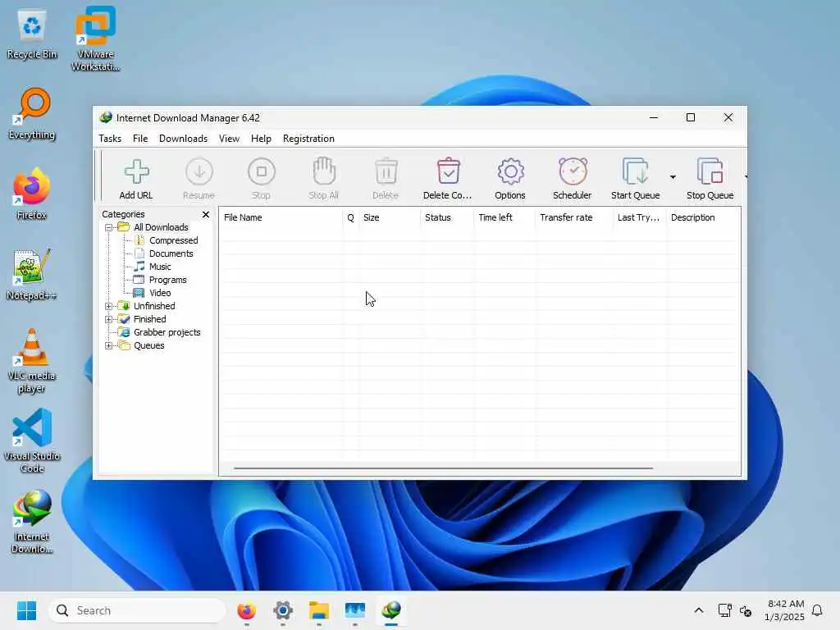Select the Visual Studio Code desktop icon

pos(32,441)
